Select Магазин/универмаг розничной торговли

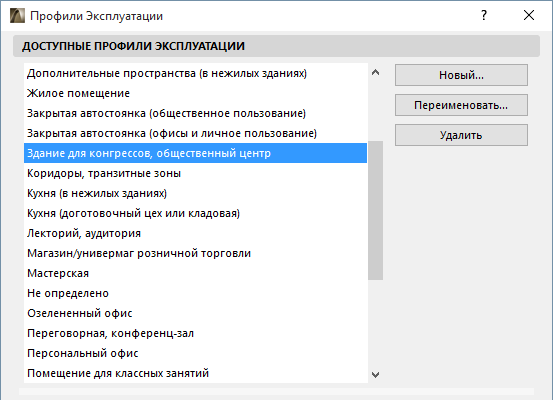click(195, 253)
